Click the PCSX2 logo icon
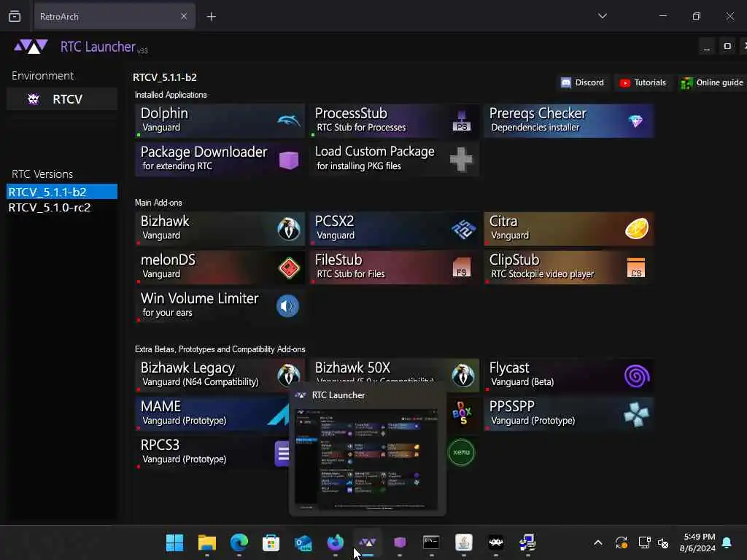This screenshot has height=560, width=747. (x=463, y=229)
